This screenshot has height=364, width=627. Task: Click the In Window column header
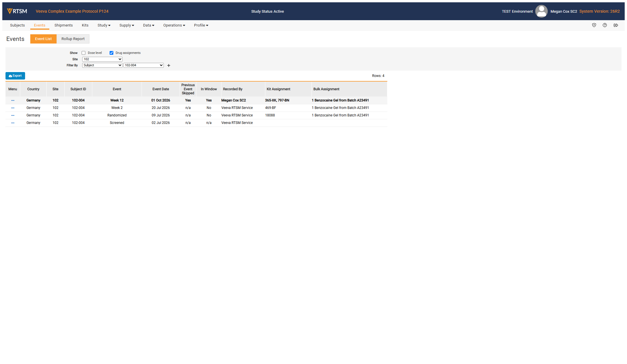pos(209,89)
